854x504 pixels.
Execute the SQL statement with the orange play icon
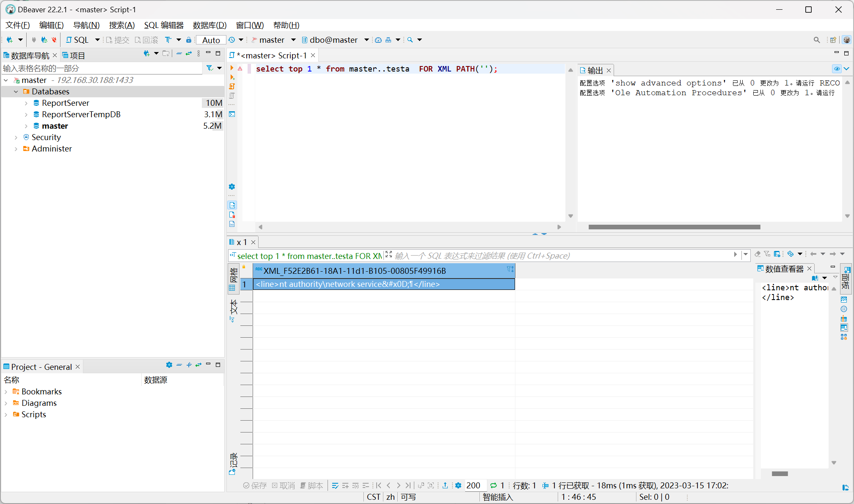pyautogui.click(x=232, y=68)
